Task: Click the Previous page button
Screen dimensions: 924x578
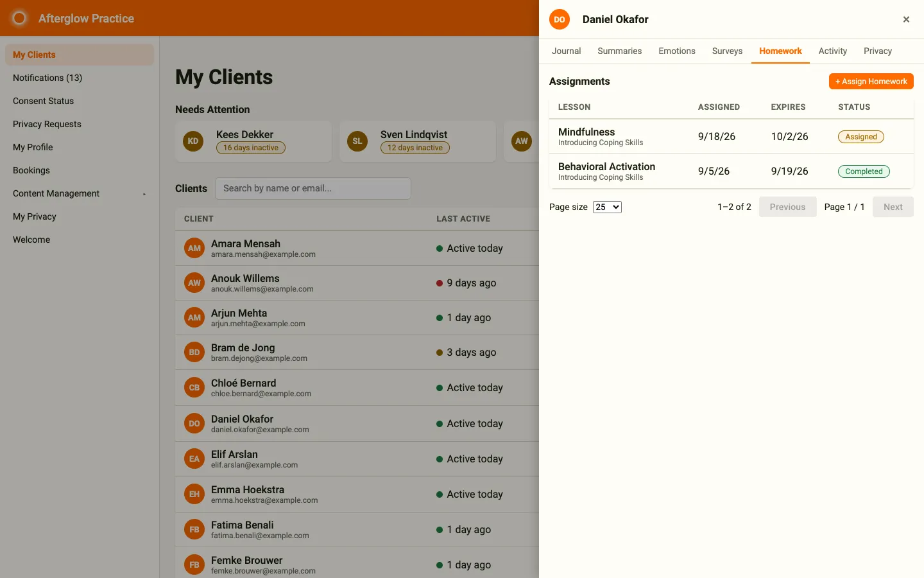Action: click(x=787, y=207)
